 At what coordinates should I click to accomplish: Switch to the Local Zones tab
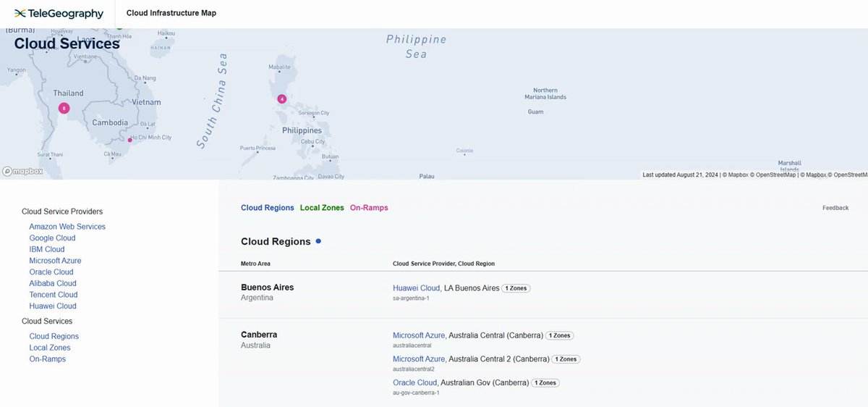(322, 208)
